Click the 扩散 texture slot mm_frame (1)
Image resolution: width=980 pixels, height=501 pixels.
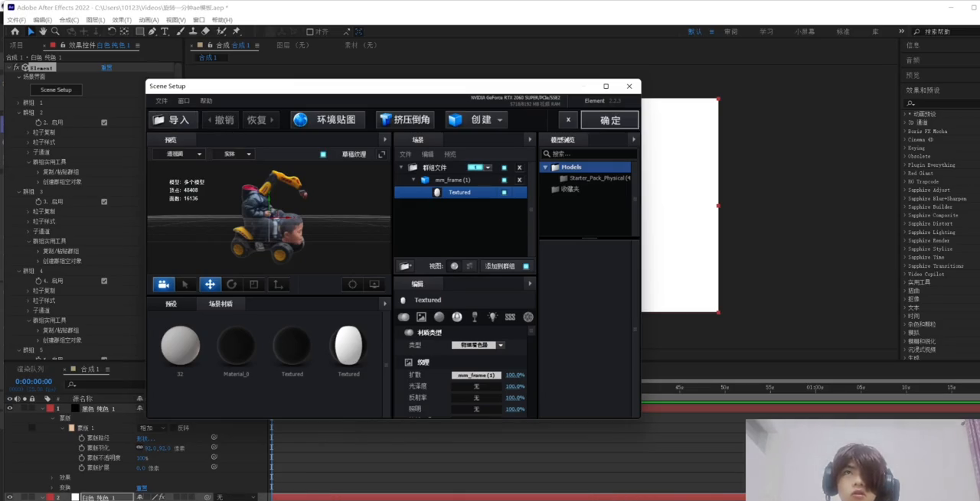[x=476, y=376]
